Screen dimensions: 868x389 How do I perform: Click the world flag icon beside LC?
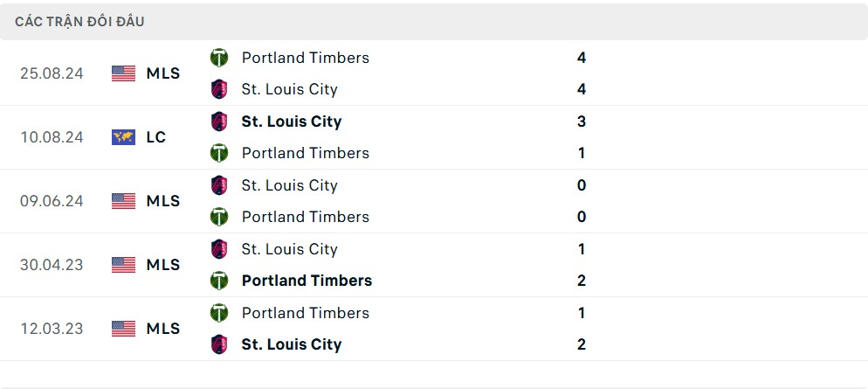coord(123,137)
